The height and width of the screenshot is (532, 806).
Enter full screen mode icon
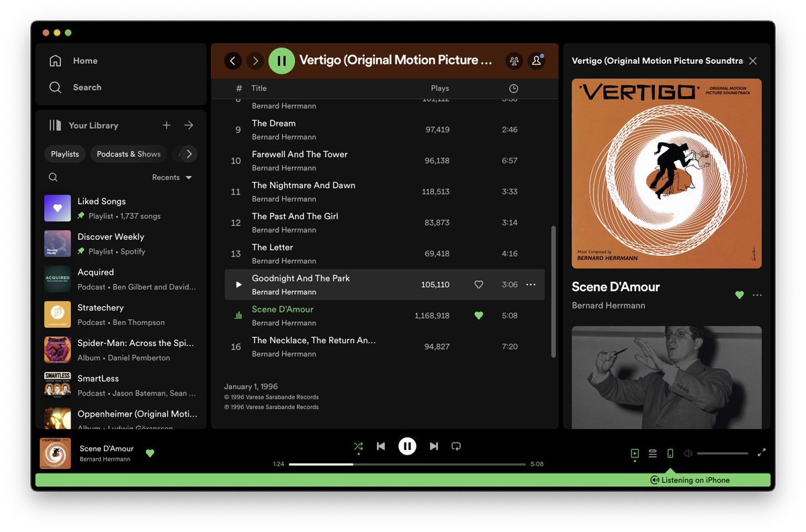click(x=762, y=453)
